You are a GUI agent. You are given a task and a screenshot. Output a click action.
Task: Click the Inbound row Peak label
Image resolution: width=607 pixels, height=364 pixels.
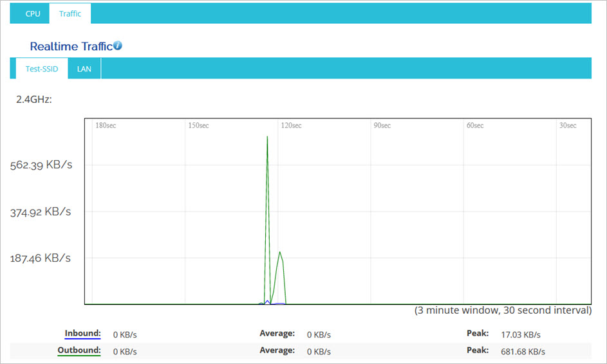(x=478, y=333)
